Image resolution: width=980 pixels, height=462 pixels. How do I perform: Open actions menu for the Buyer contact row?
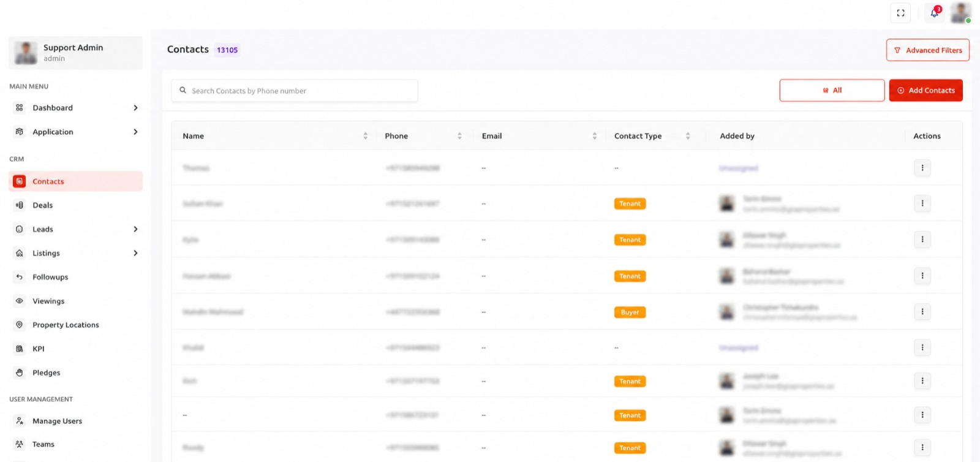coord(922,312)
